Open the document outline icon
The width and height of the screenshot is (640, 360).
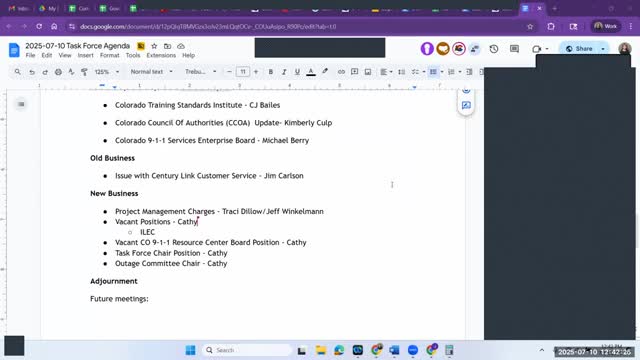tap(21, 104)
